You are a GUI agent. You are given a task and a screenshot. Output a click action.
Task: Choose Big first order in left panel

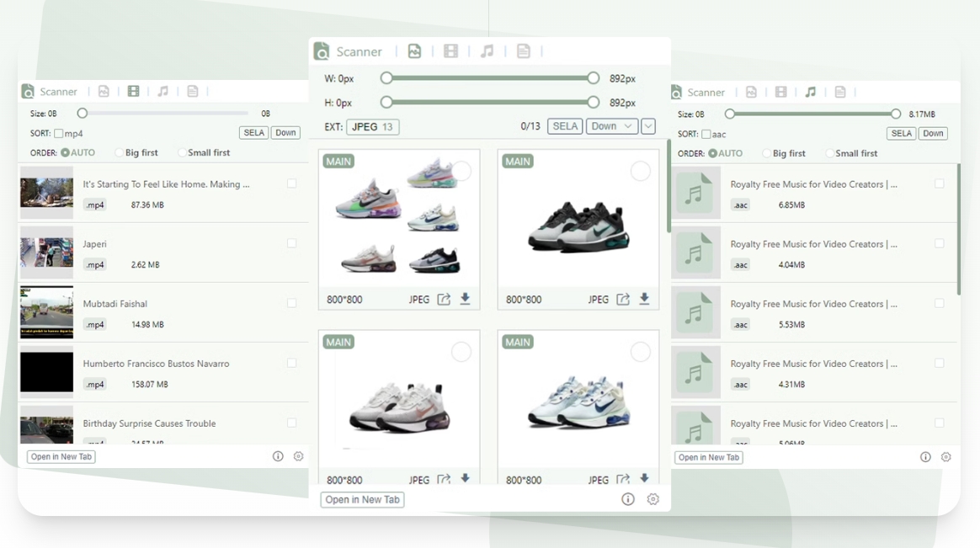[119, 152]
